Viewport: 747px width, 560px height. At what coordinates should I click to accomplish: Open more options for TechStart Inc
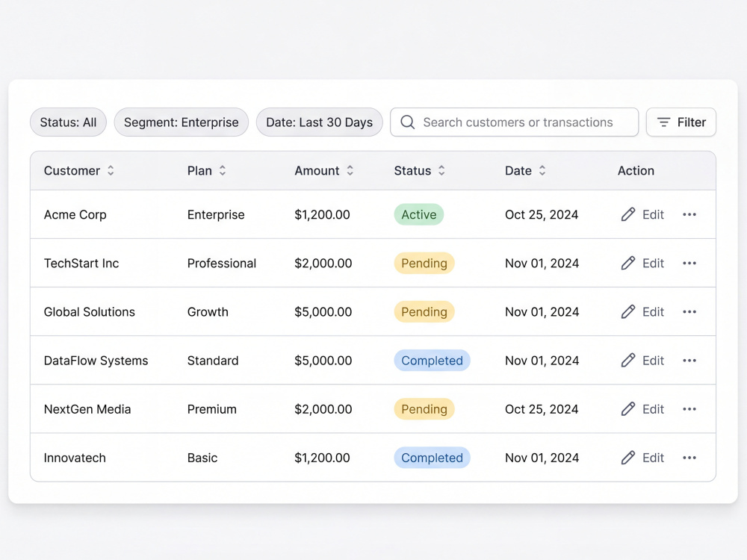tap(689, 264)
